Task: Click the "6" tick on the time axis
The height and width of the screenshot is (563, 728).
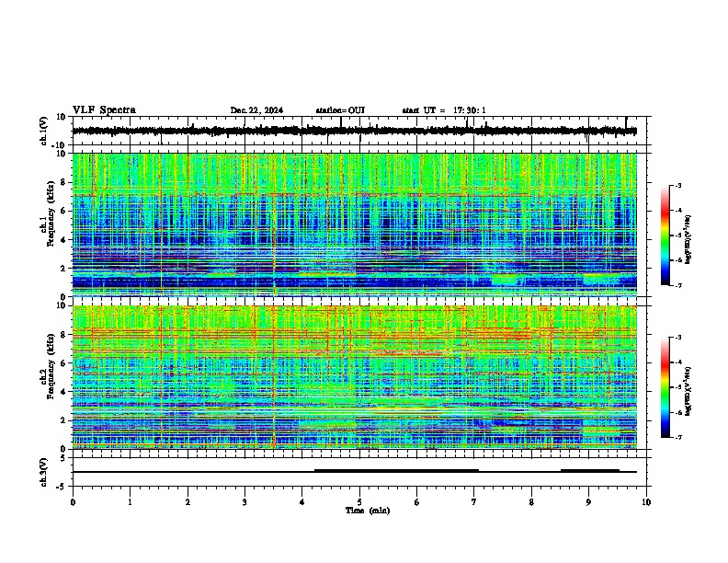Action: point(417,502)
